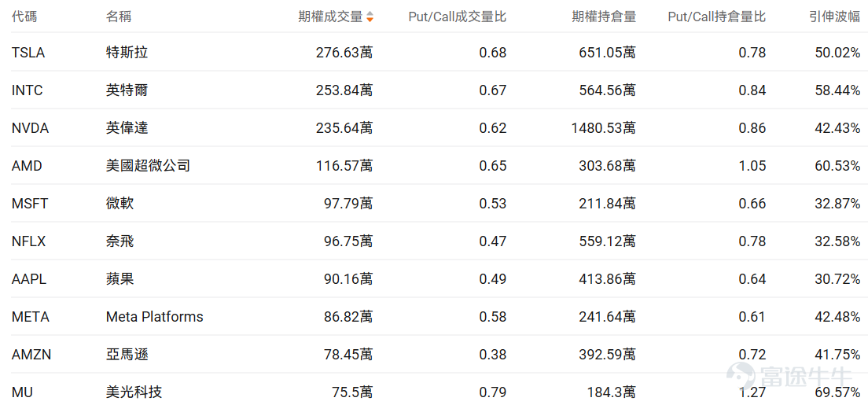Click AMD option volume 116.57萬
The image size is (868, 405).
tap(344, 166)
